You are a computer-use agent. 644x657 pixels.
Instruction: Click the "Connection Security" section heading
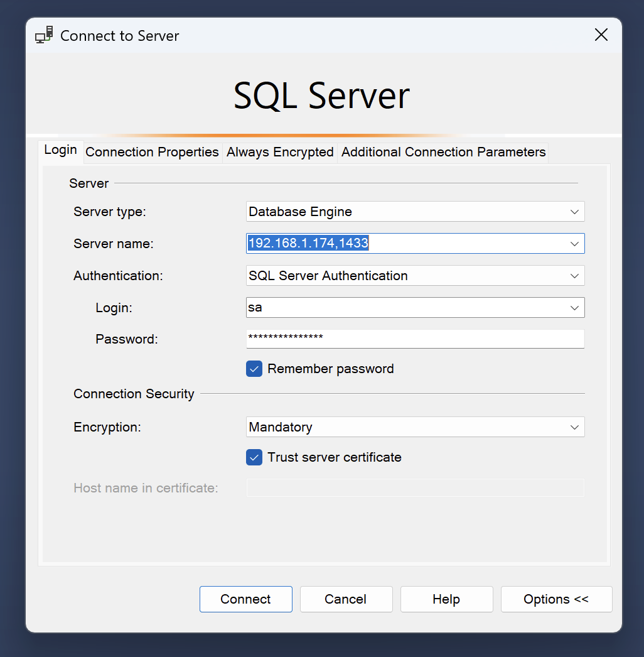pyautogui.click(x=134, y=394)
